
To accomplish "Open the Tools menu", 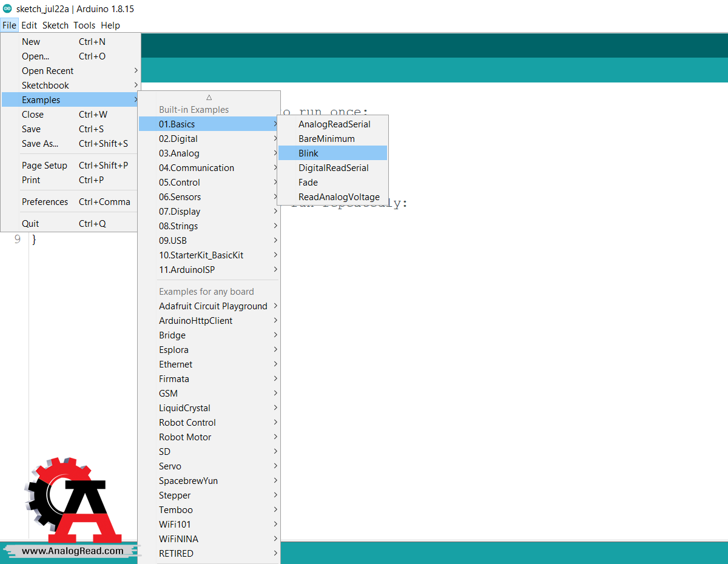I will pyautogui.click(x=84, y=25).
